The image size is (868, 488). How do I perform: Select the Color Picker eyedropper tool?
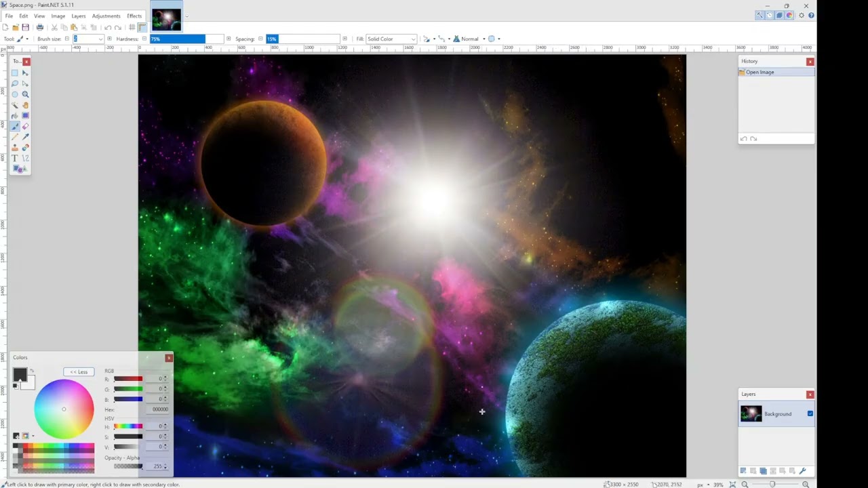[x=25, y=136]
